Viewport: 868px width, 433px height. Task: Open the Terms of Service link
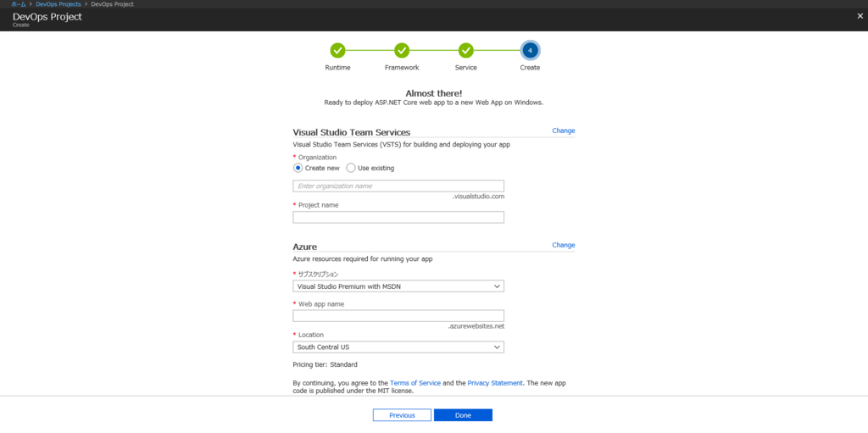(x=415, y=383)
